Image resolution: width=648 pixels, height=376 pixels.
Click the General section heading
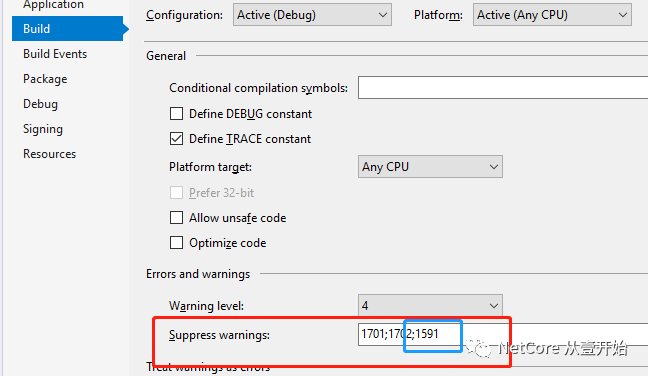(x=166, y=56)
